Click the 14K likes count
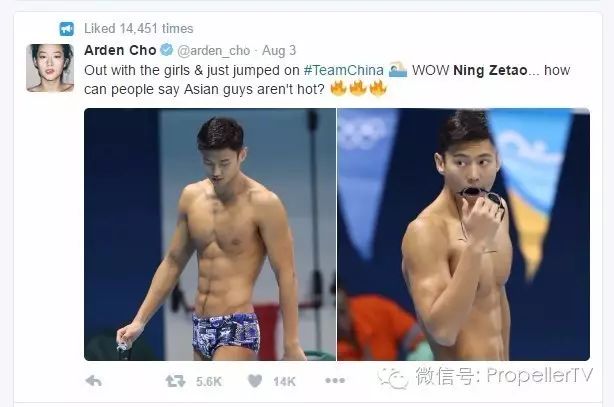This screenshot has width=614, height=407. [284, 382]
